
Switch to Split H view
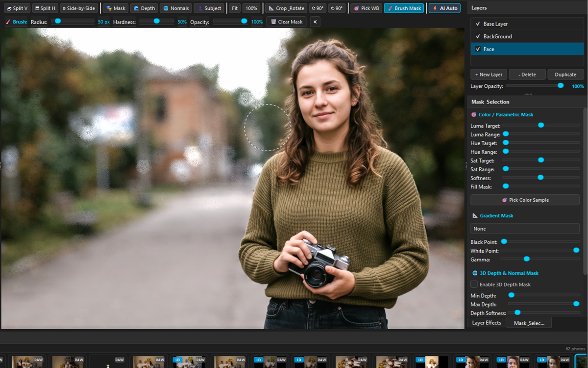pyautogui.click(x=45, y=8)
